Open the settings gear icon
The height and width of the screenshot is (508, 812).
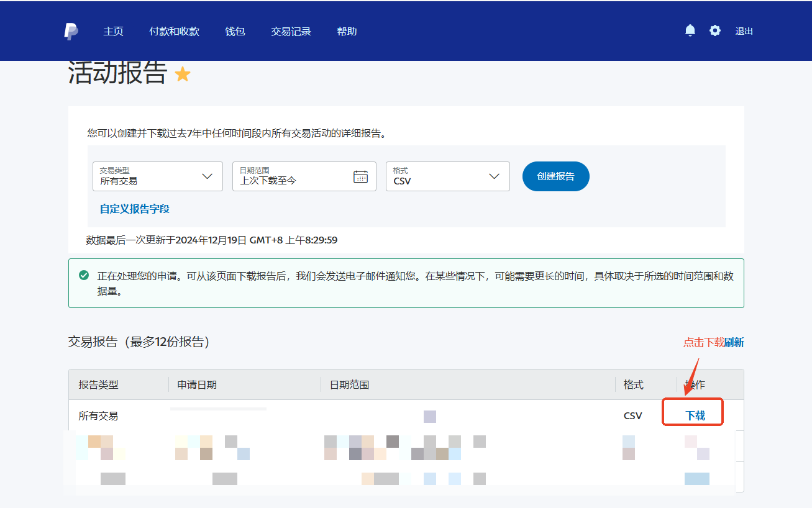click(715, 30)
